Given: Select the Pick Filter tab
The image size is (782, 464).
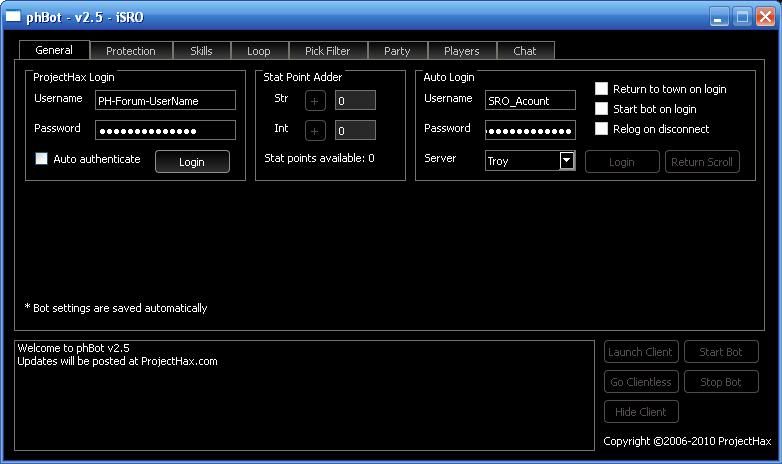Looking at the screenshot, I should click(x=328, y=51).
